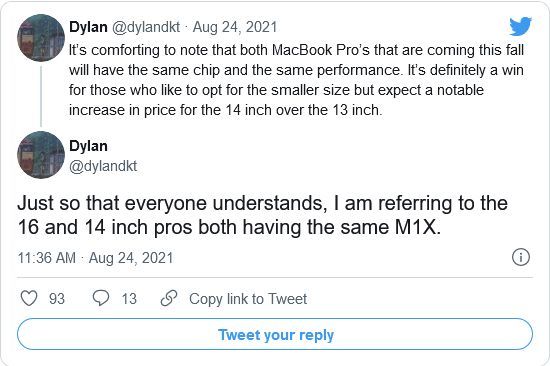
Task: Click the main tweet text mentioning M1X
Action: (263, 215)
